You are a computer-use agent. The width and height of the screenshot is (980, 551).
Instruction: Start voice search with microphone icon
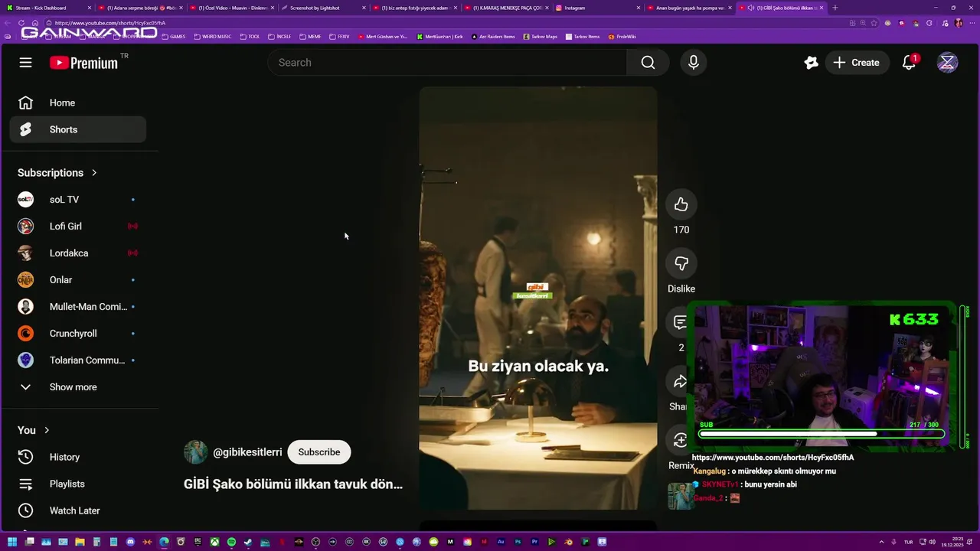694,63
